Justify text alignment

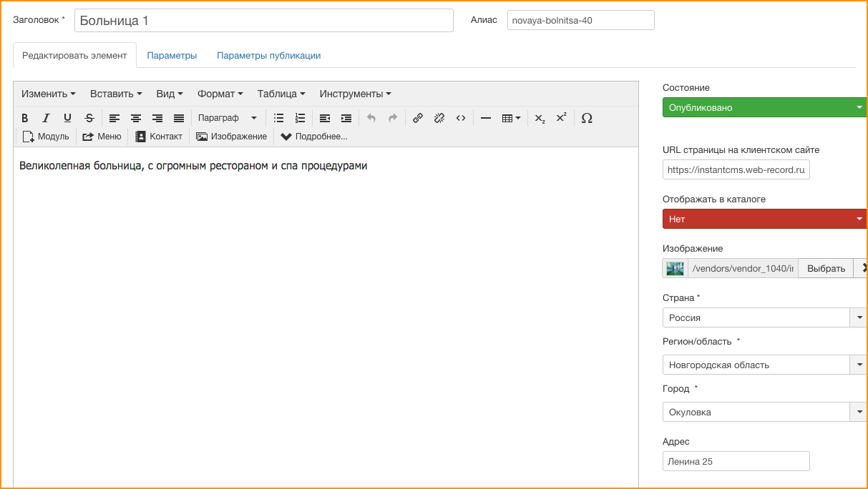click(x=179, y=118)
